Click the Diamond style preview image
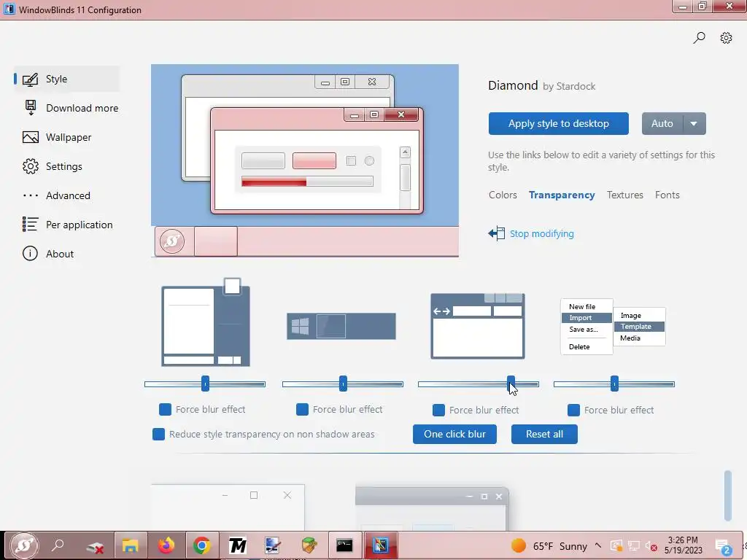The image size is (747, 560). click(x=305, y=160)
